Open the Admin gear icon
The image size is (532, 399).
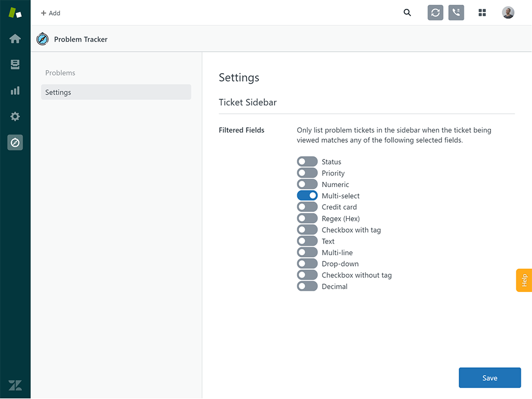(x=15, y=116)
